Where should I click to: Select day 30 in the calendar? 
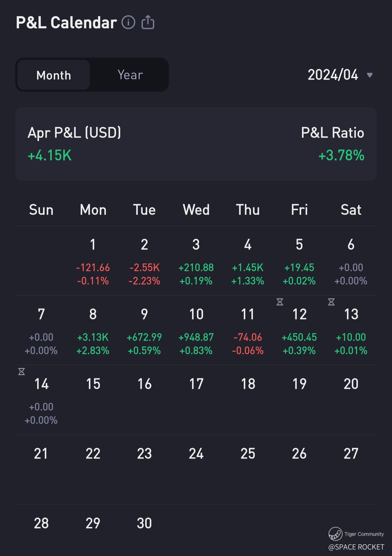pos(144,523)
